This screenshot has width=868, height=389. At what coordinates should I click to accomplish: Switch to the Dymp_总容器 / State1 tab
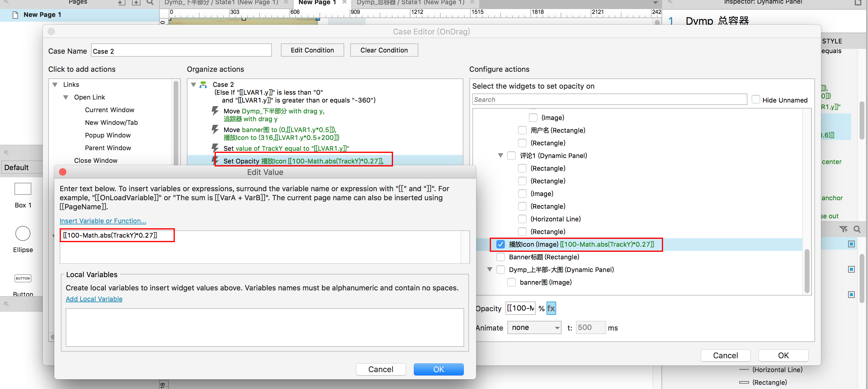tap(410, 3)
